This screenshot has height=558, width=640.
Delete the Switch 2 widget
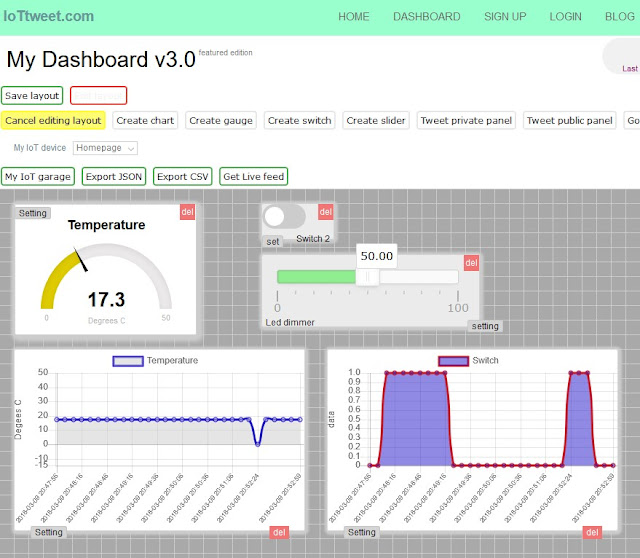[326, 212]
